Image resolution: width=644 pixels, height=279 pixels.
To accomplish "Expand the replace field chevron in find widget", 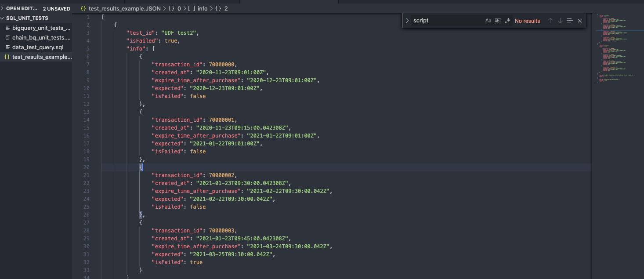I will coord(407,21).
